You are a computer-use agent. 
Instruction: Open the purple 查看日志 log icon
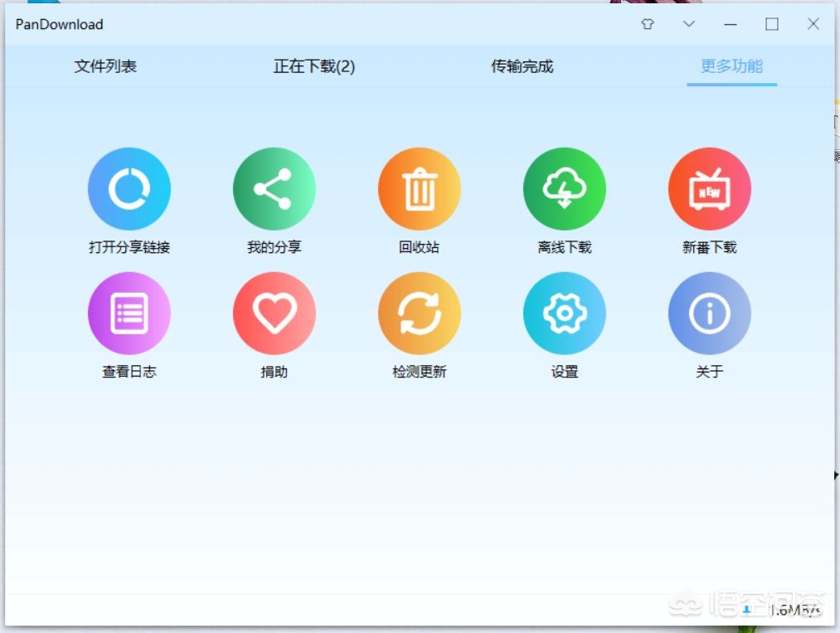[129, 313]
